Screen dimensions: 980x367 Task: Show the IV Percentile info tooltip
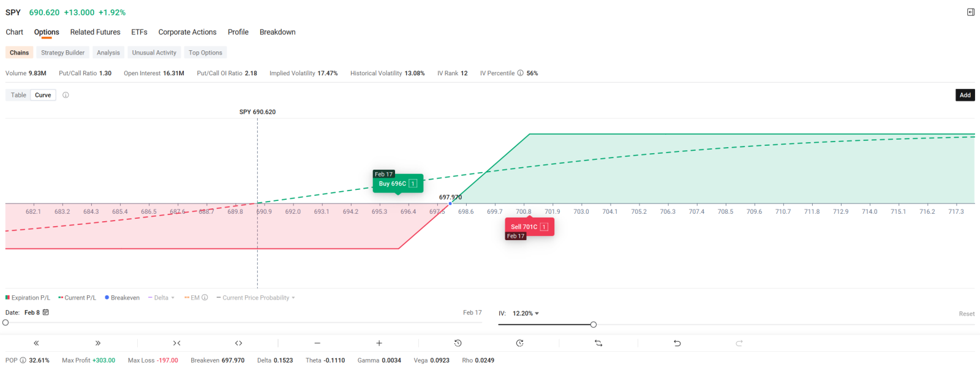coord(520,73)
